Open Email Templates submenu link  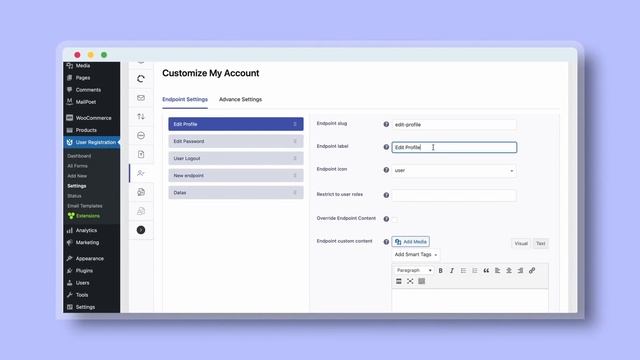pos(85,206)
